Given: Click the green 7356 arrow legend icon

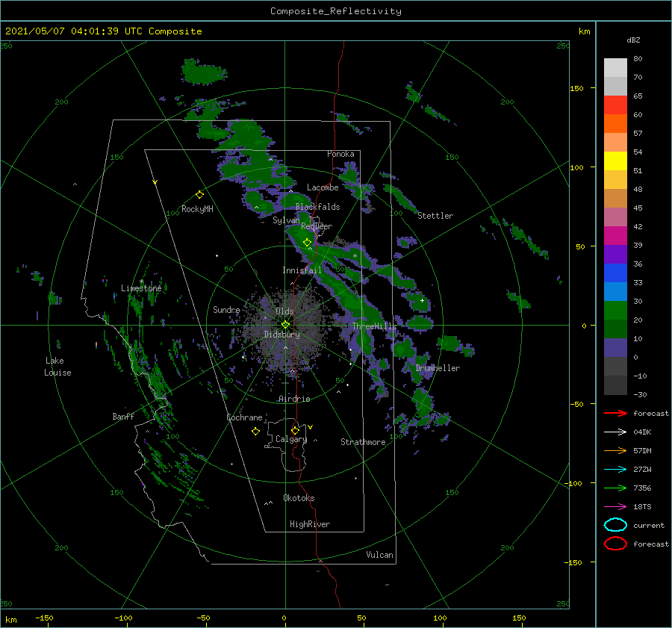Looking at the screenshot, I should tap(615, 488).
